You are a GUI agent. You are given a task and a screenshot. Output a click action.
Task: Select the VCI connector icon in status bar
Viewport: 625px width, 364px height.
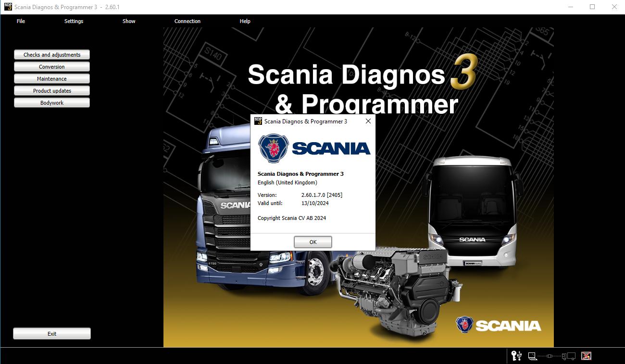pos(550,356)
